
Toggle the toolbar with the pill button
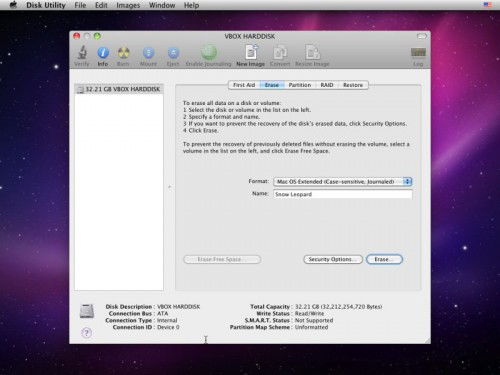(422, 36)
